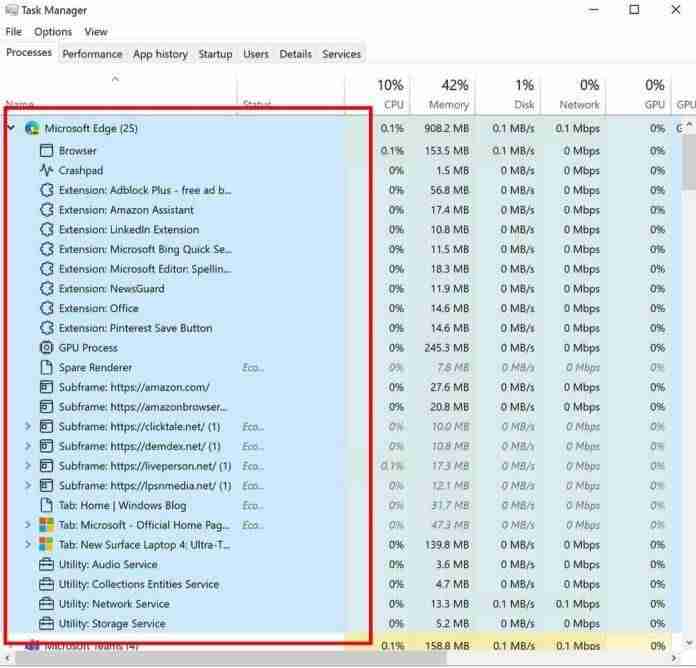Click the Storage Service utility icon

point(46,624)
